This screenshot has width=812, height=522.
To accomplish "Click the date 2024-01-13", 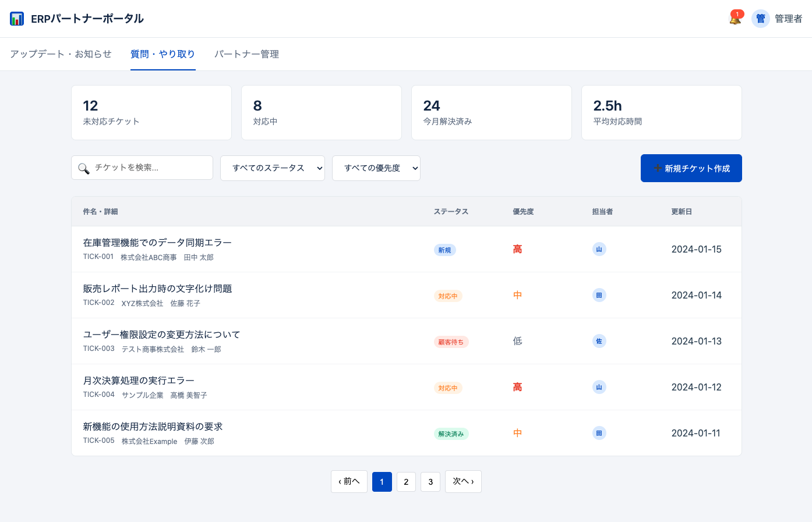I will 697,341.
